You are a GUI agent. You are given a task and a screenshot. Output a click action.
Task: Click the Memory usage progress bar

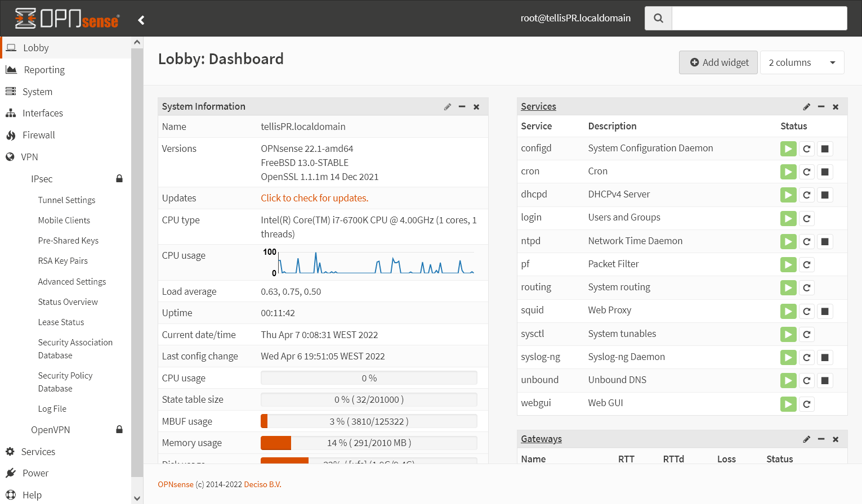pos(369,443)
